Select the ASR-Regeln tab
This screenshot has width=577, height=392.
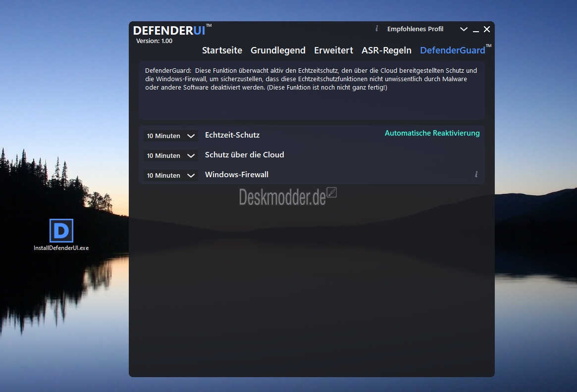tap(386, 50)
